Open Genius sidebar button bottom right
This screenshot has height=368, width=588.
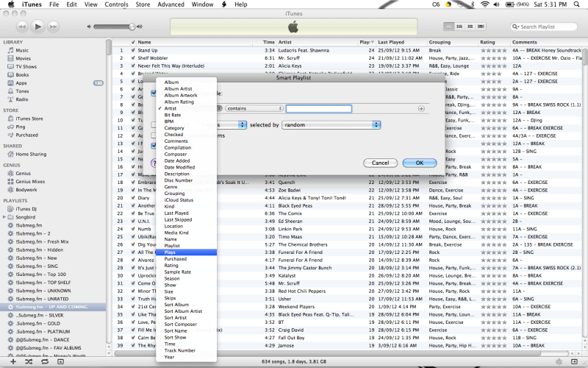(559, 361)
